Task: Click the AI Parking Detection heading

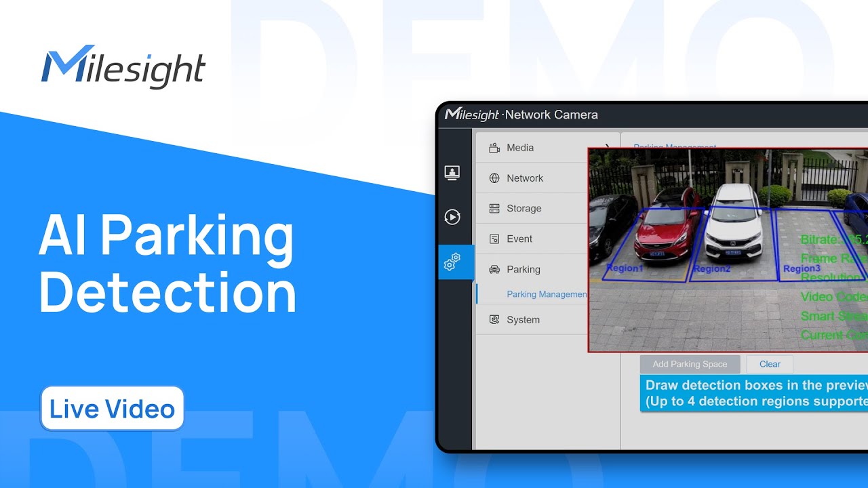Action: pos(167,263)
